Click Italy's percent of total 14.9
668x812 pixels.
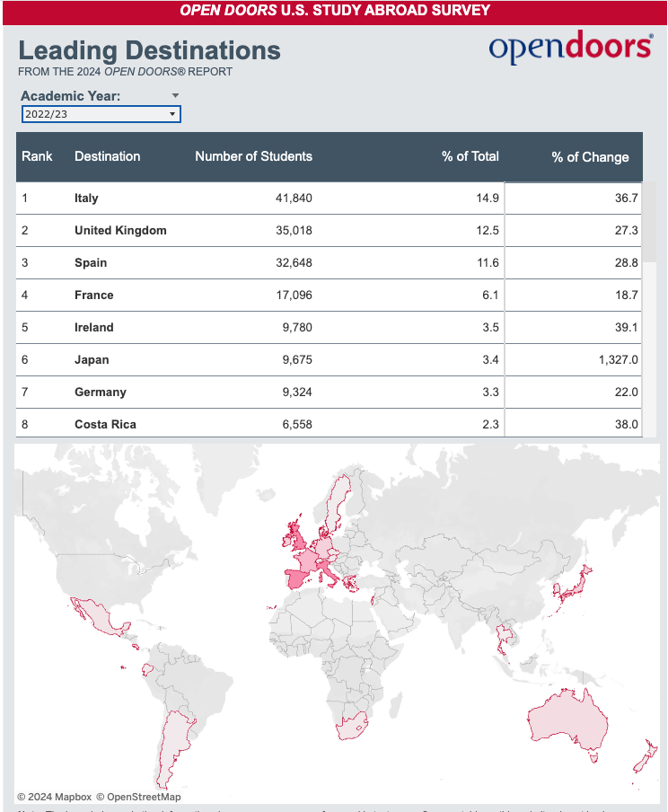[488, 199]
